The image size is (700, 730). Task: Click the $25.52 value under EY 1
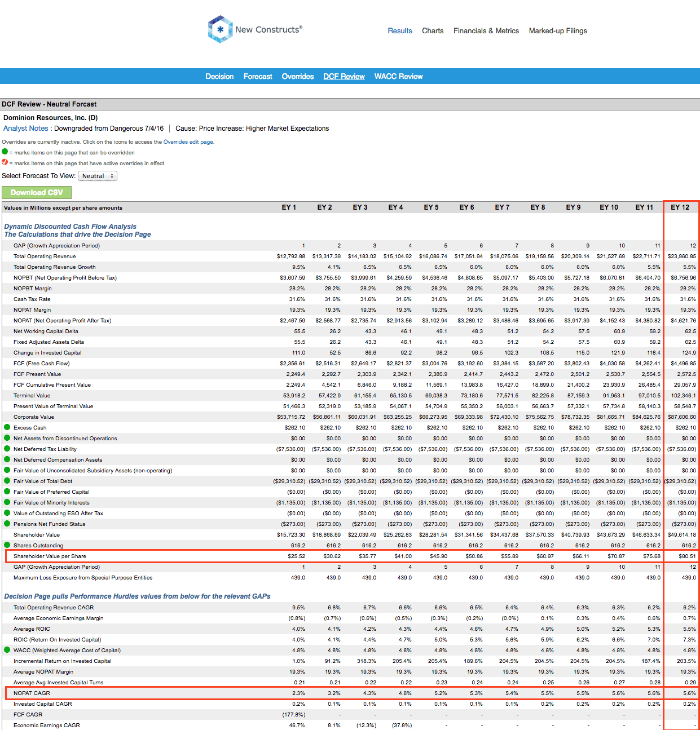point(296,556)
